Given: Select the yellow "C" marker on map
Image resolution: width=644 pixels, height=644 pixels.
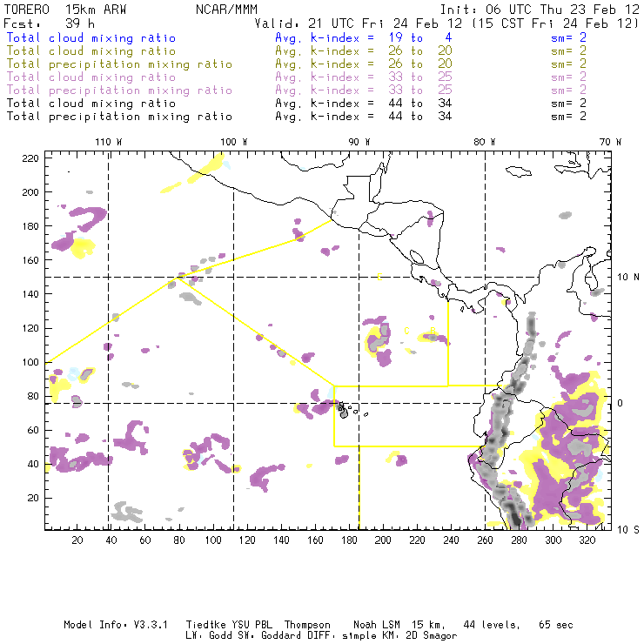Looking at the screenshot, I should coord(406,331).
